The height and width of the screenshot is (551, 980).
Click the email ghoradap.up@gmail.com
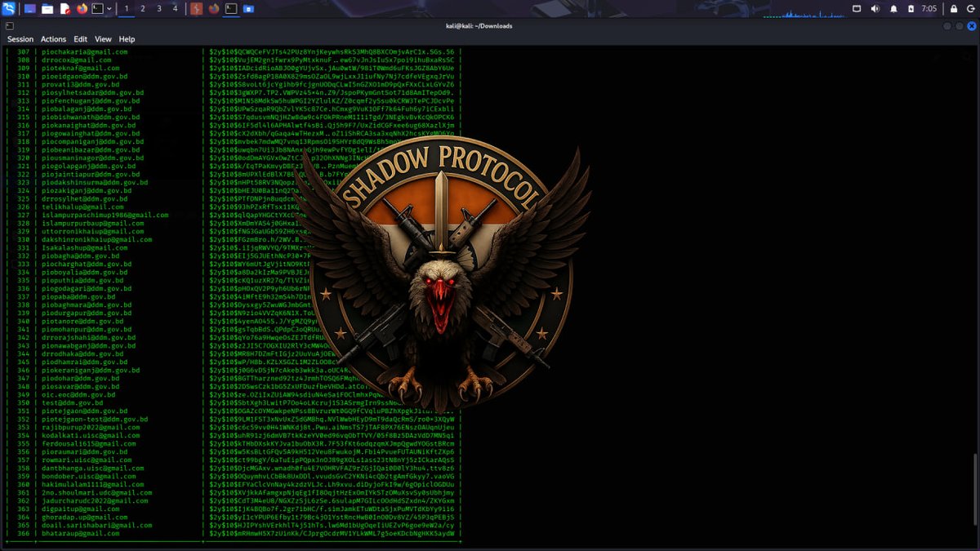coord(84,517)
